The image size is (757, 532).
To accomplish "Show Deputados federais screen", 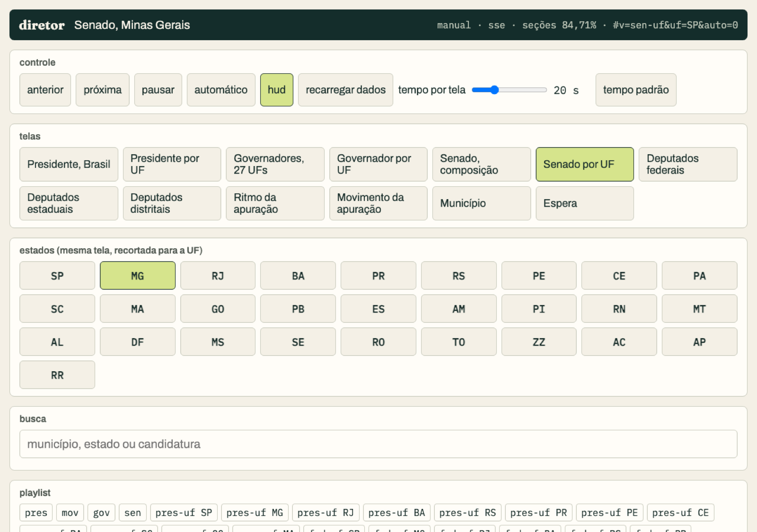I will pos(688,164).
